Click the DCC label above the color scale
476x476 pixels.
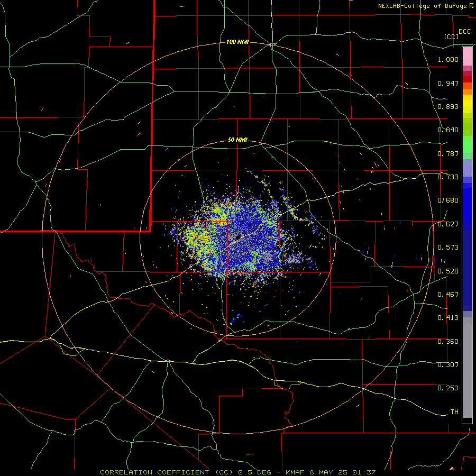(x=464, y=32)
